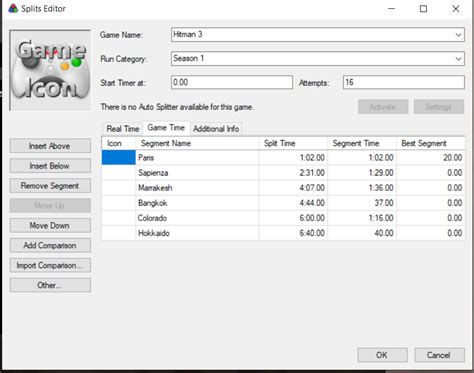Open the Other... options button
474x373 pixels.
click(50, 285)
